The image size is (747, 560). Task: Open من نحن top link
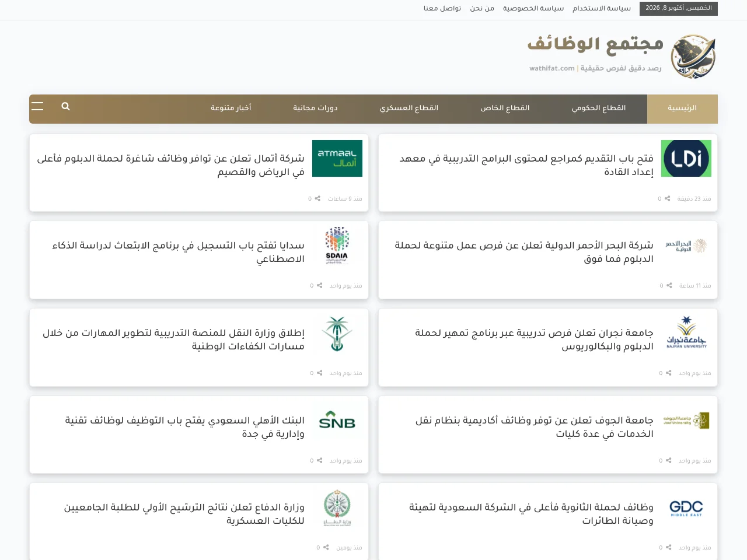pyautogui.click(x=482, y=8)
